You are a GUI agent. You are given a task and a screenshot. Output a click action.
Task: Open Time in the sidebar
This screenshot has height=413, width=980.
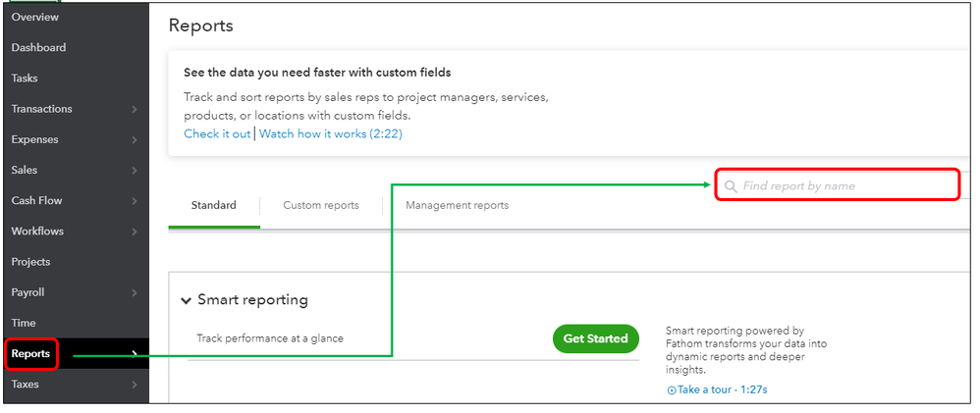(24, 323)
